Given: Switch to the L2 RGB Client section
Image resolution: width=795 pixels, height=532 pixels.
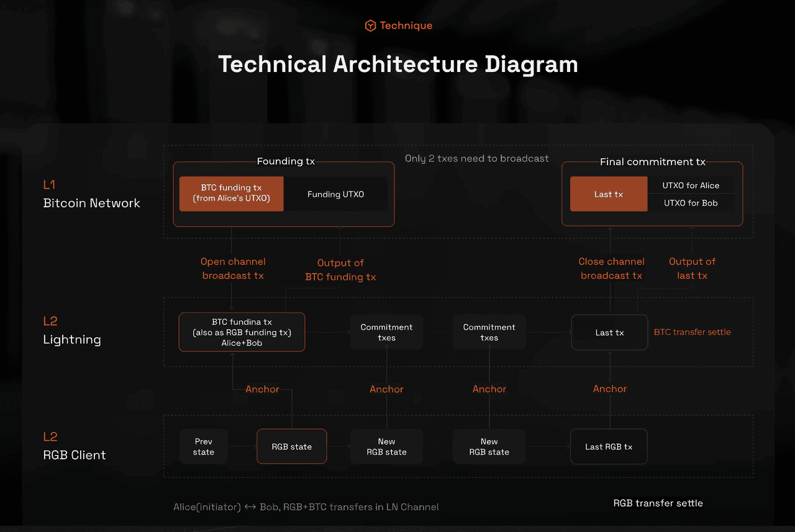Looking at the screenshot, I should click(x=75, y=446).
